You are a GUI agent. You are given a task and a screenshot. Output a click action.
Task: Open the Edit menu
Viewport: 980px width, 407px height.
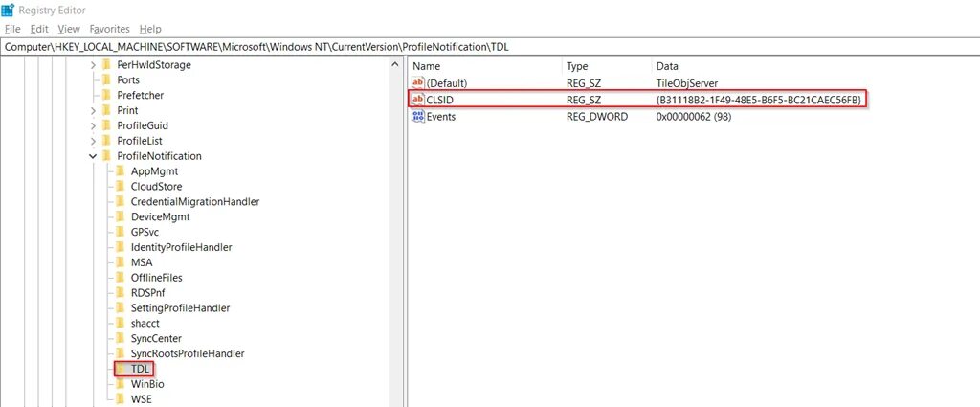39,29
